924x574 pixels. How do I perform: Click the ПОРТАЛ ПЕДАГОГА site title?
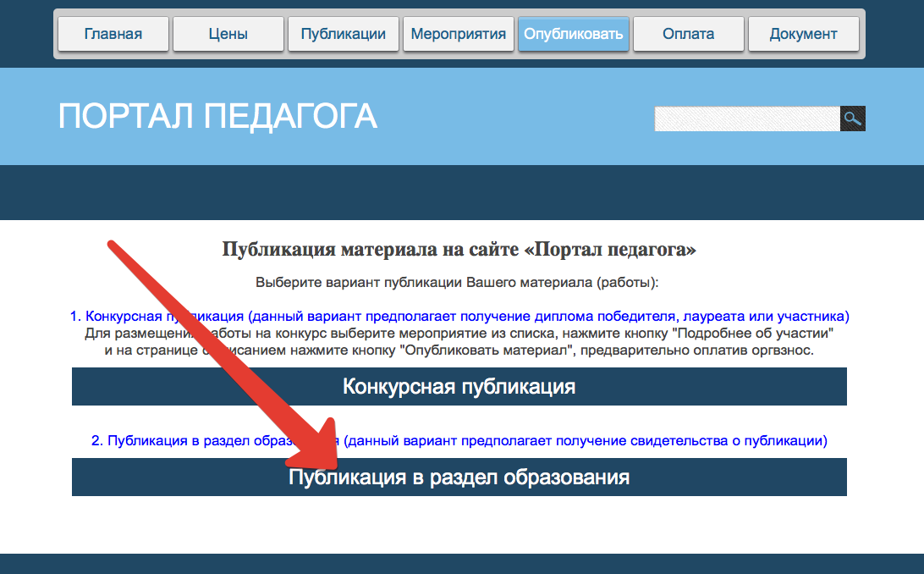tap(217, 117)
